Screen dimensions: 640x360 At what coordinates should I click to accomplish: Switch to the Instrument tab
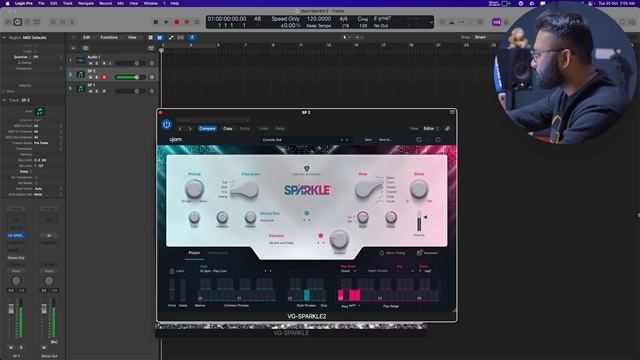(218, 253)
